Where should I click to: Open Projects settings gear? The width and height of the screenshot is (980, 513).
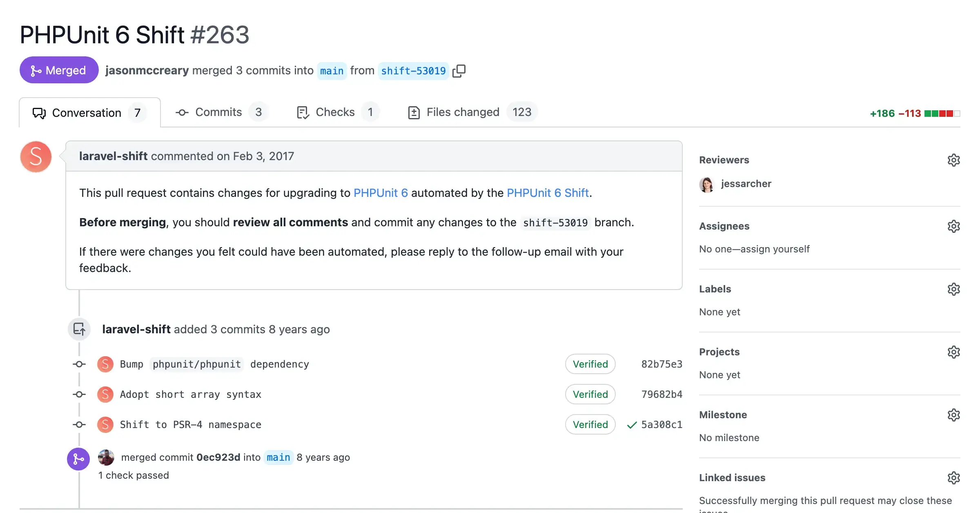[x=954, y=352]
